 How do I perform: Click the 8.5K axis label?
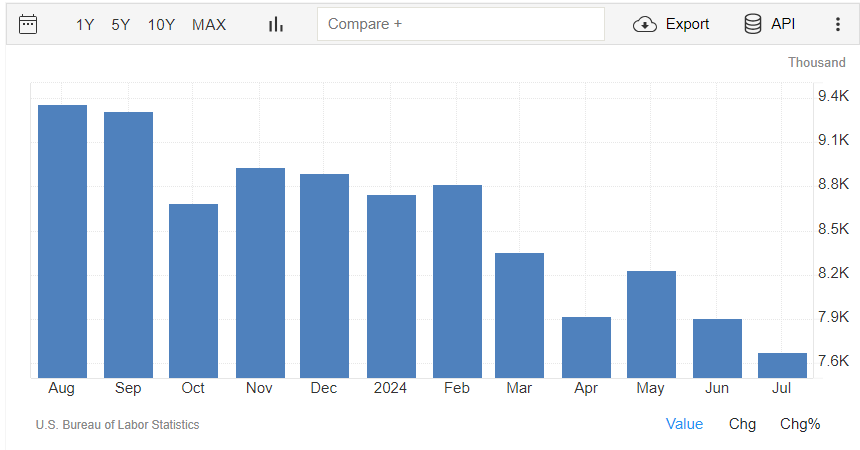[x=833, y=228]
